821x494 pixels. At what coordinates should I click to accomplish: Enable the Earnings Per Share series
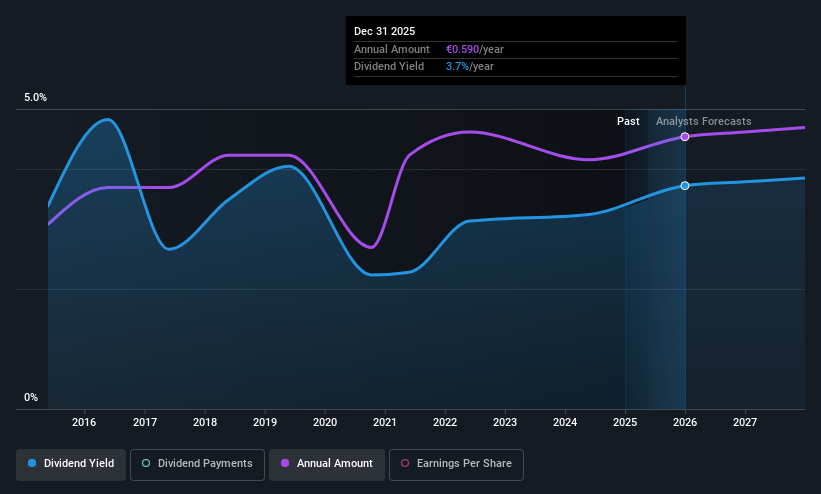click(x=456, y=464)
